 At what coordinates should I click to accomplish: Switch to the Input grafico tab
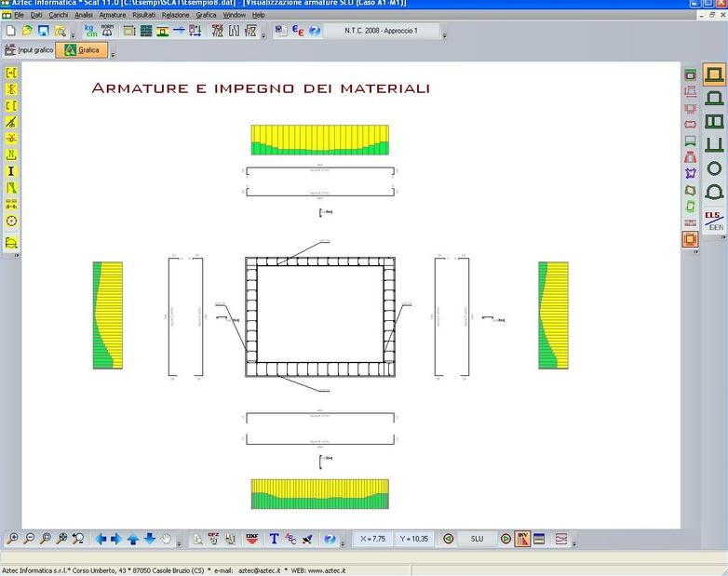tap(30, 50)
